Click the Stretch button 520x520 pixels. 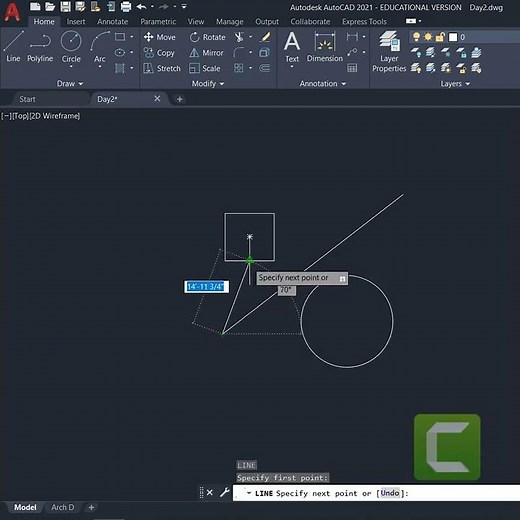162,68
